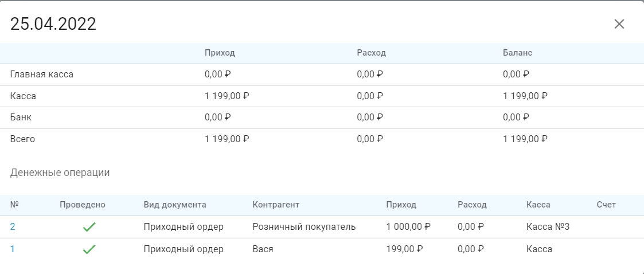Click the Вид документа column header
644x274 pixels.
(175, 205)
